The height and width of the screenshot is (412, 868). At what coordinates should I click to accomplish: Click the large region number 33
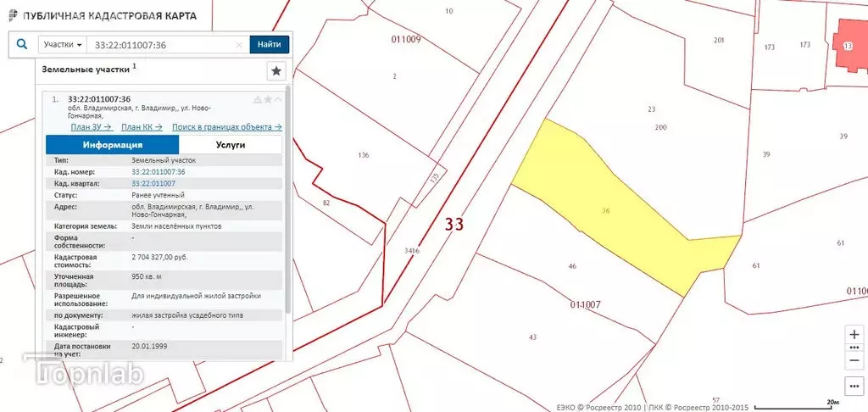click(454, 225)
